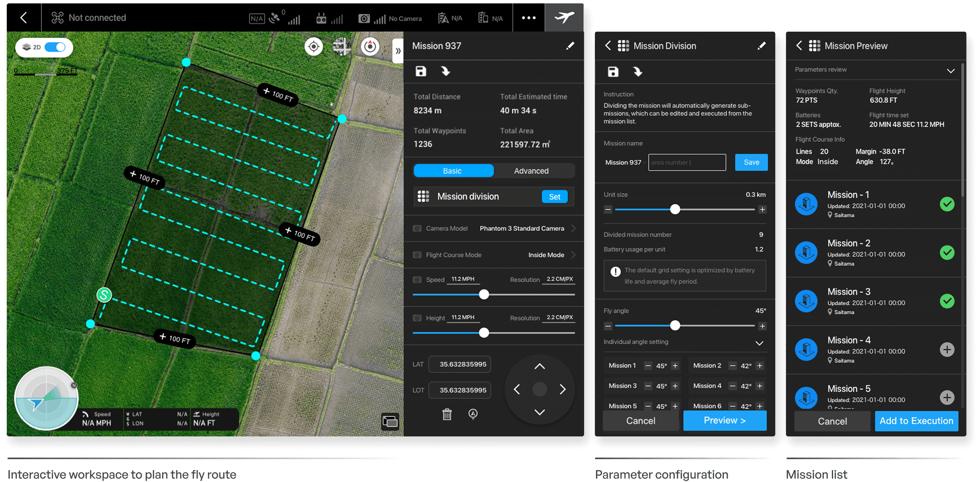Collapse the Parameters review section
This screenshot has width=980, height=482.
pyautogui.click(x=950, y=70)
